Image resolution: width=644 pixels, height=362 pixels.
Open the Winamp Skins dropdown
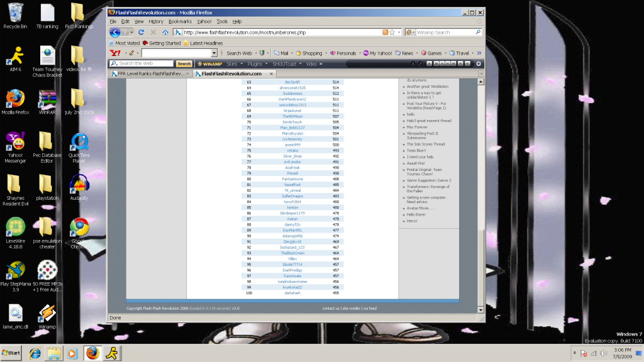pyautogui.click(x=233, y=63)
